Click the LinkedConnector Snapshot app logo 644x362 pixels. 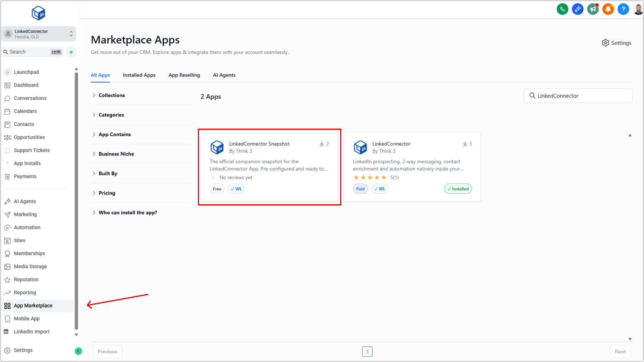coord(217,147)
